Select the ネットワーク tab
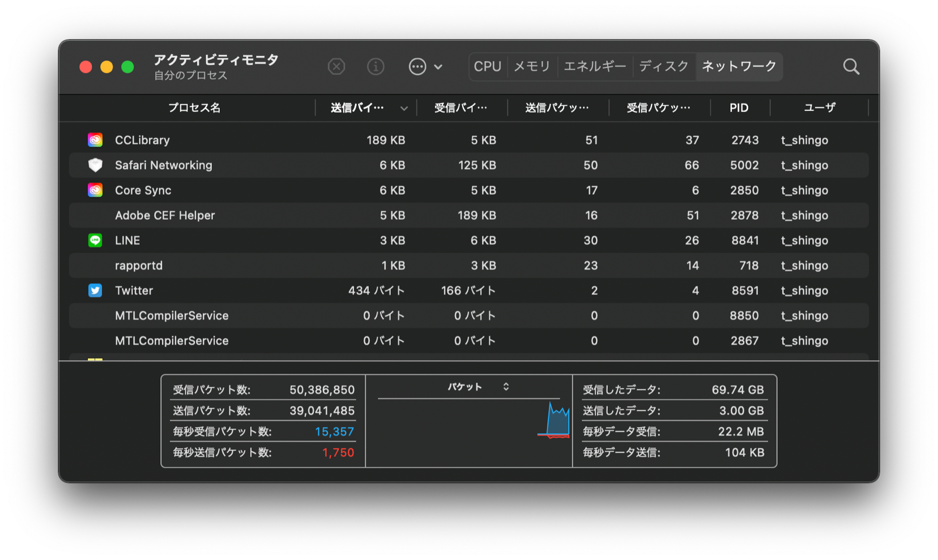 (739, 67)
